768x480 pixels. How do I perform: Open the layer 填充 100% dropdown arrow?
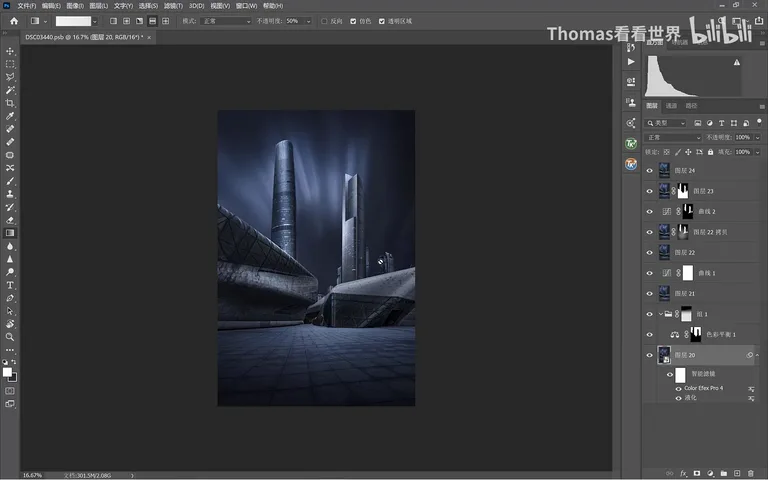pyautogui.click(x=757, y=152)
